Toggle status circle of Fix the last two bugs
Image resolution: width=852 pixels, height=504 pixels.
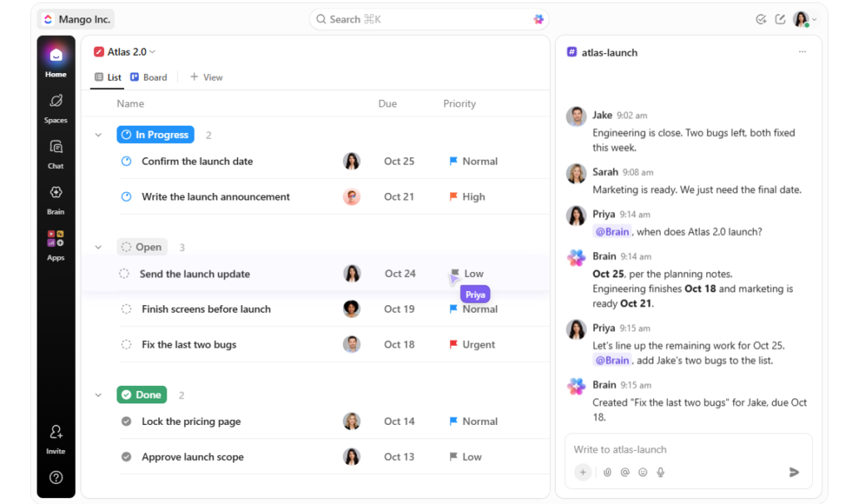[126, 344]
